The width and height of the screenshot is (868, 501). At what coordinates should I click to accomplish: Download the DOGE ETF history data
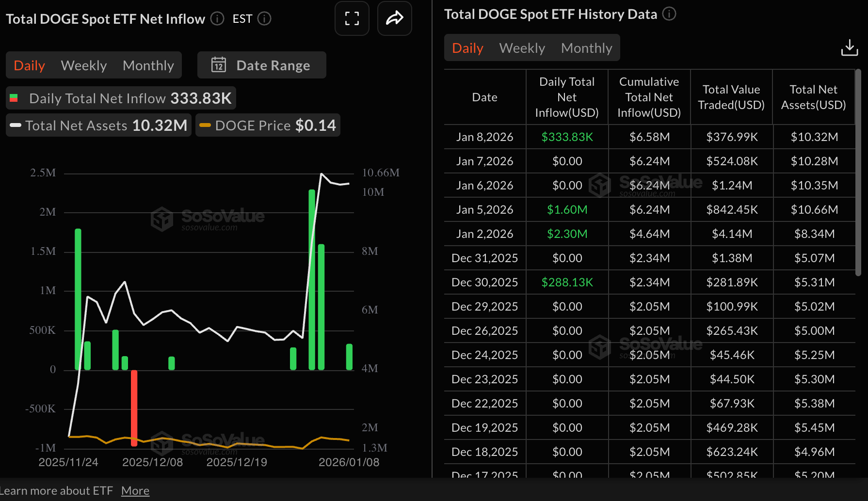coord(850,47)
